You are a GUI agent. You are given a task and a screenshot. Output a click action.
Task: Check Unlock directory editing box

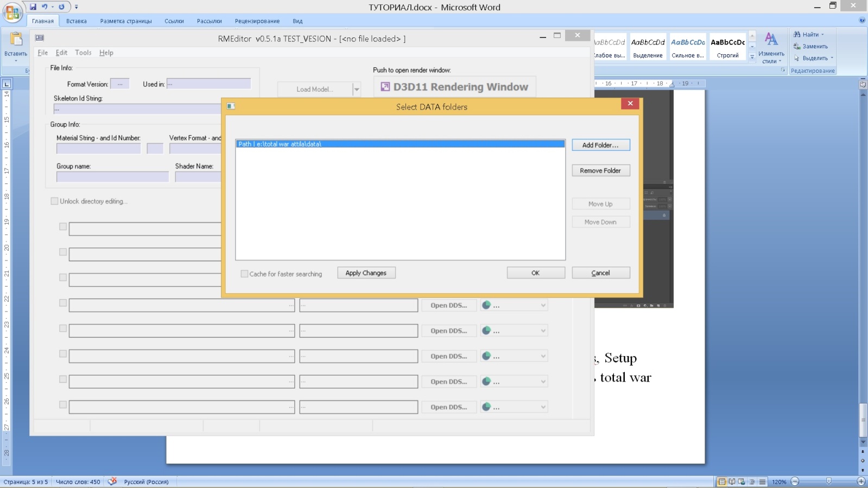pyautogui.click(x=54, y=201)
